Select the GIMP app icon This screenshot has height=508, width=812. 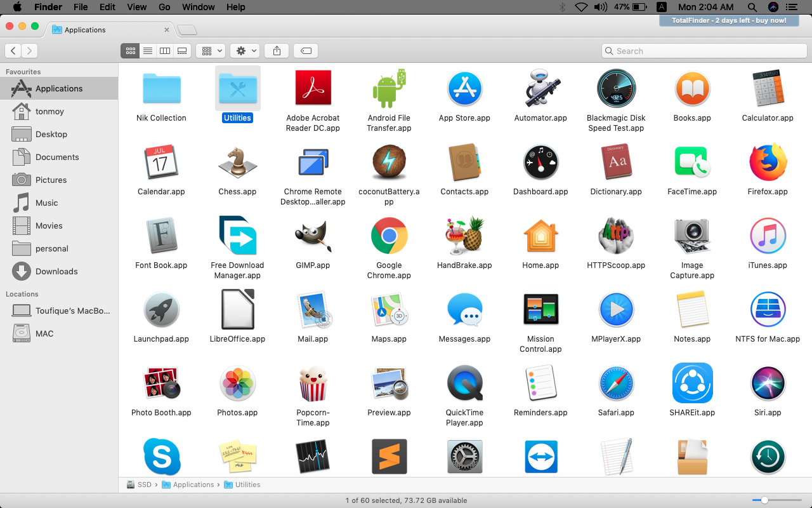pyautogui.click(x=313, y=236)
